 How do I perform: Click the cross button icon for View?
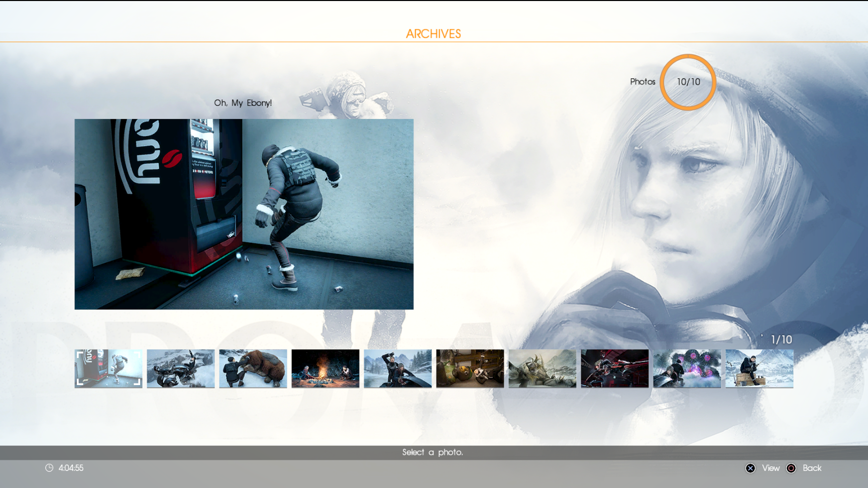coord(750,468)
